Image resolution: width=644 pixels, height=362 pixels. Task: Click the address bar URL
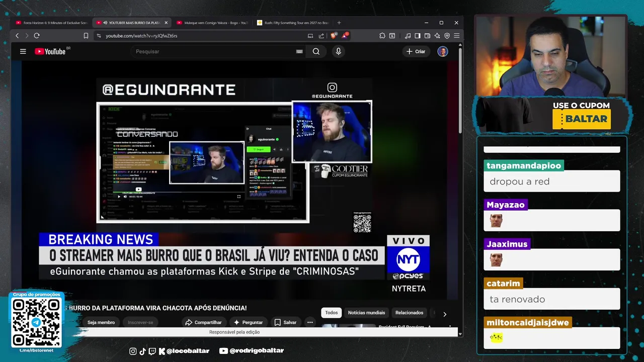pyautogui.click(x=141, y=36)
